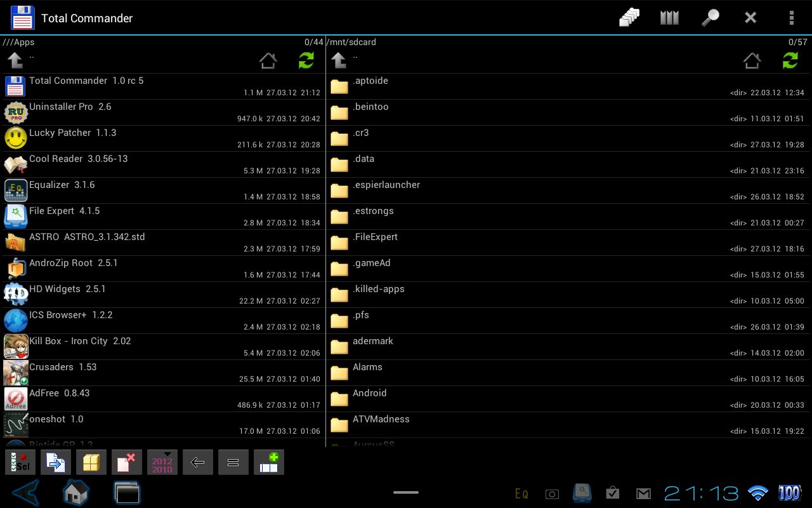Tap the pack ZIP boxes button

(x=91, y=462)
